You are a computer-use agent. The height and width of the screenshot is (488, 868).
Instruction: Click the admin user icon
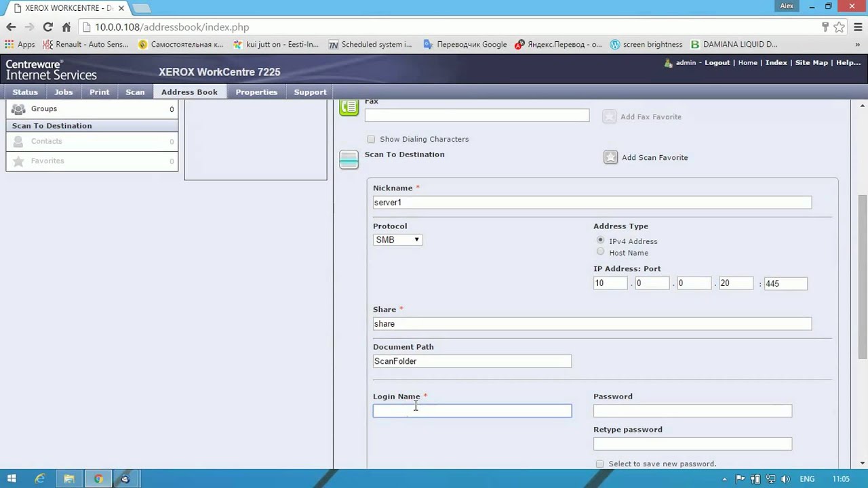(x=668, y=62)
